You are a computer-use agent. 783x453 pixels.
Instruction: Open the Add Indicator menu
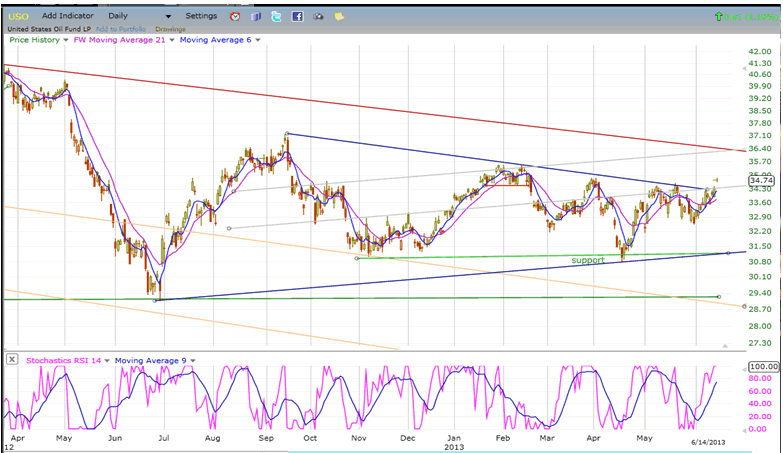pyautogui.click(x=68, y=16)
